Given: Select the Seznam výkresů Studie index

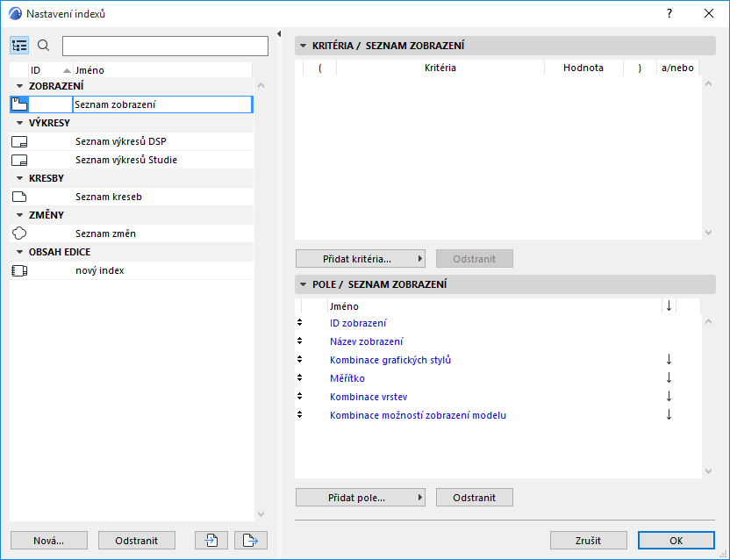Looking at the screenshot, I should (x=126, y=160).
